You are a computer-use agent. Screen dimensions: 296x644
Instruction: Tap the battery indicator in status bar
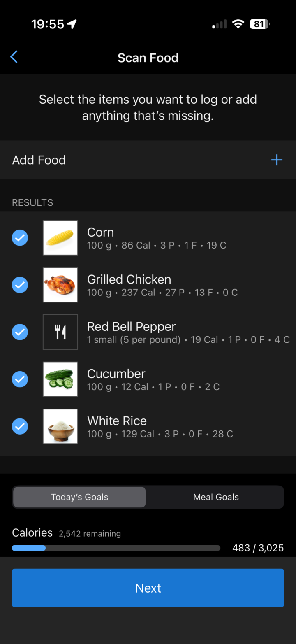(259, 24)
